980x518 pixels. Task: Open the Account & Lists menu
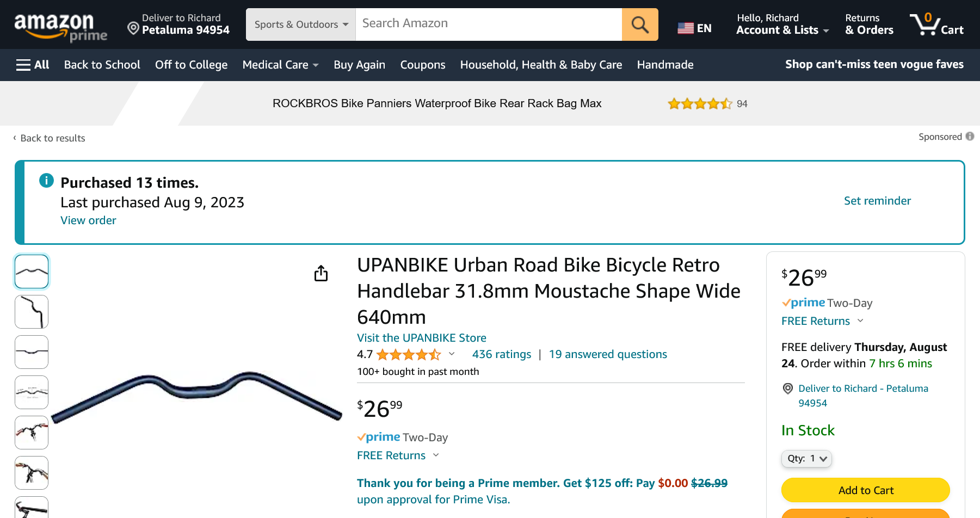point(782,24)
